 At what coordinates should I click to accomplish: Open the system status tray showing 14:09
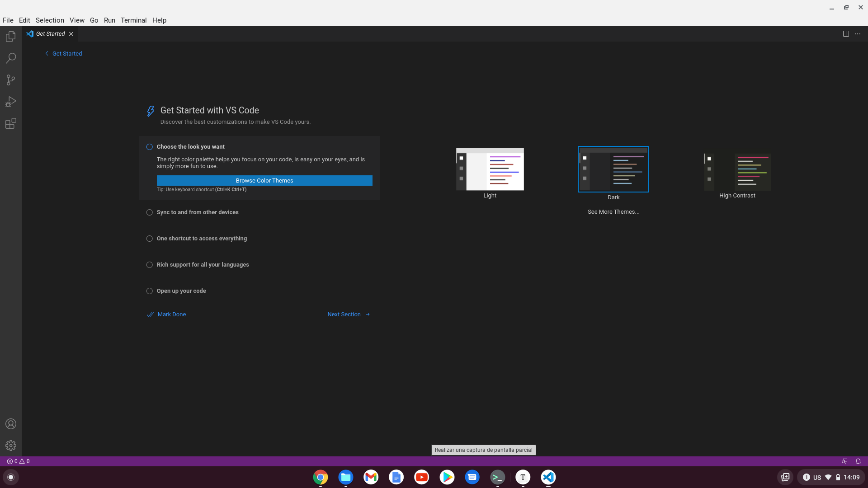831,477
